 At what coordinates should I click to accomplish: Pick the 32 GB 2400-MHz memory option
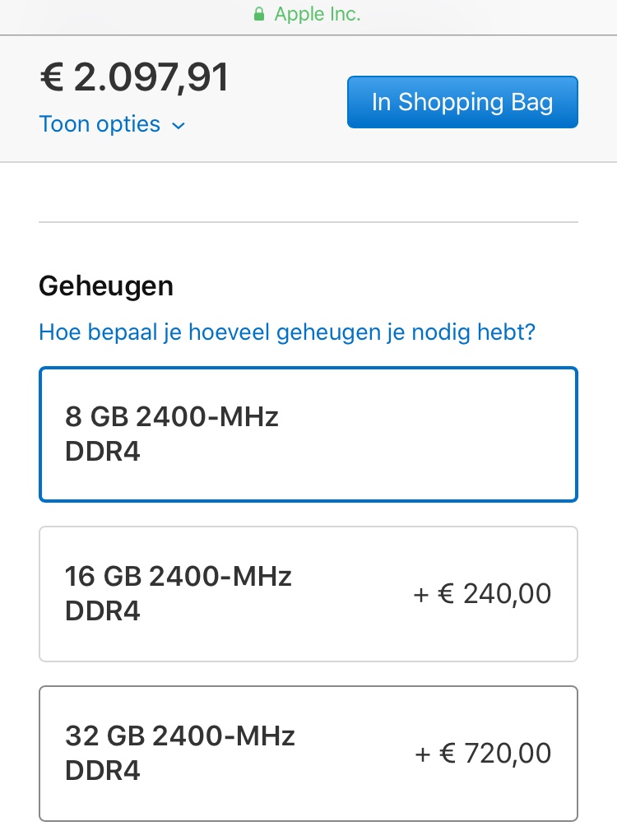(x=308, y=754)
